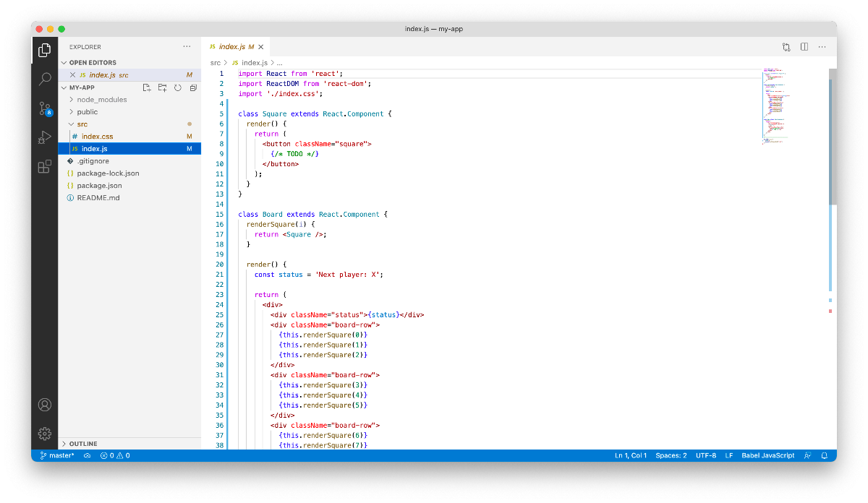The width and height of the screenshot is (868, 503).
Task: Click 'class Square' on line 5
Action: point(263,114)
